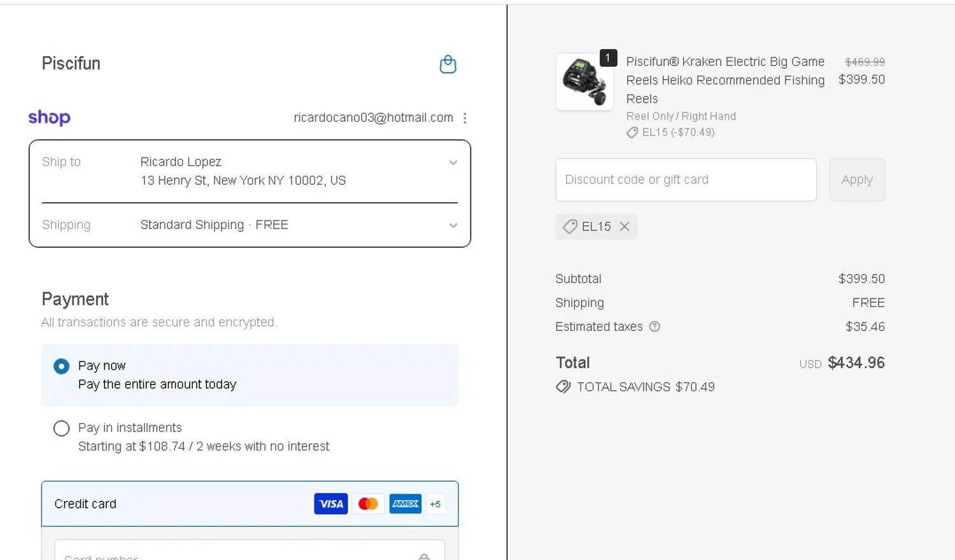Click the Kraken reel product thumbnail
This screenshot has width=955, height=560.
584,82
